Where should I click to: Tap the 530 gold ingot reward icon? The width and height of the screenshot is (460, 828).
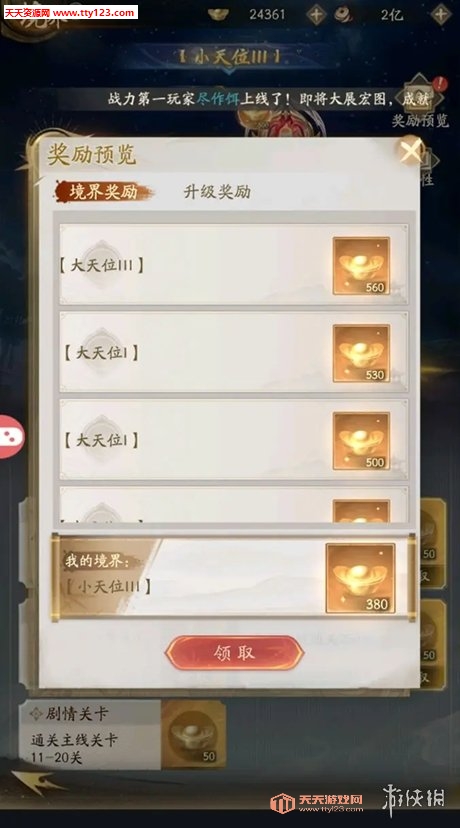coord(361,353)
